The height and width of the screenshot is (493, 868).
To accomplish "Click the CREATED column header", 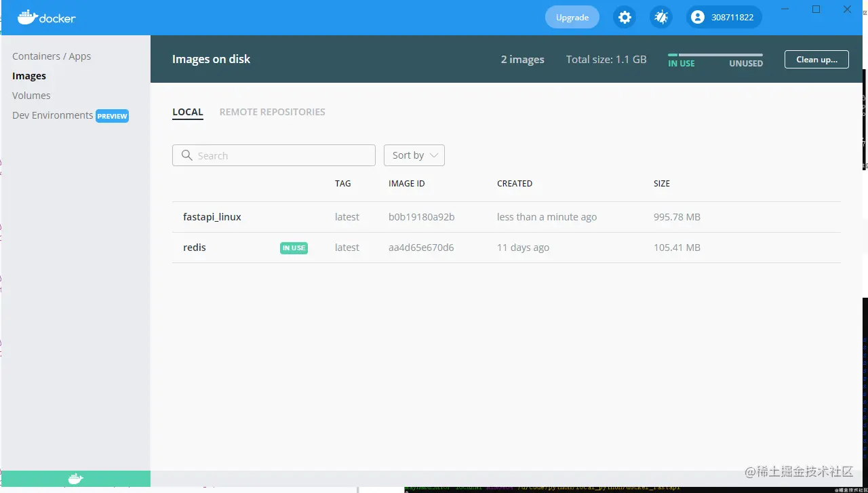I will point(515,184).
